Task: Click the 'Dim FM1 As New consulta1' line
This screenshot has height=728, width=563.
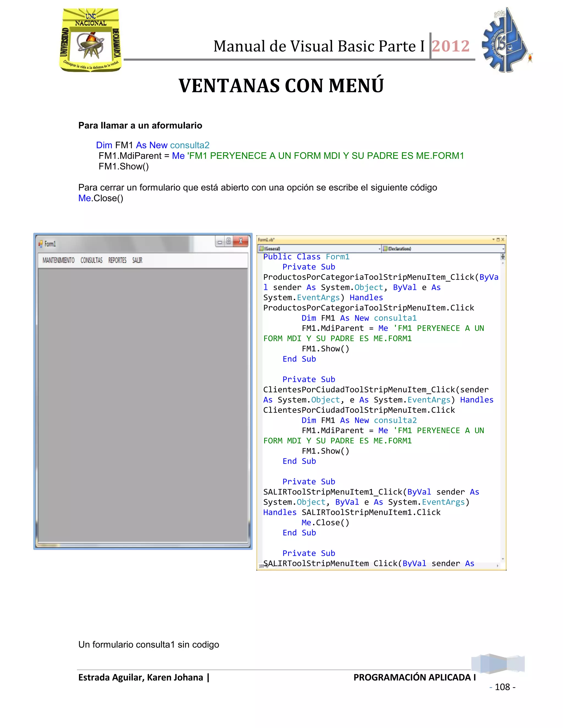Action: 359,318
